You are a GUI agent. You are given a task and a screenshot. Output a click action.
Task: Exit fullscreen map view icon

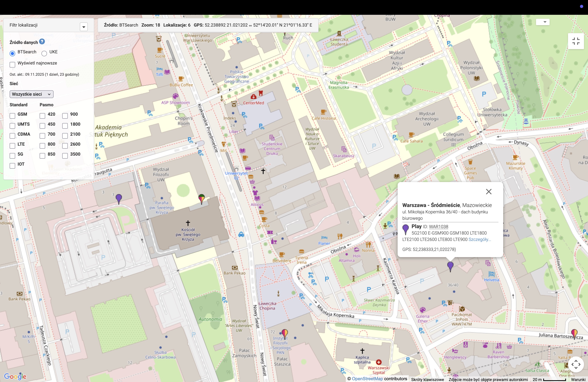(x=576, y=41)
